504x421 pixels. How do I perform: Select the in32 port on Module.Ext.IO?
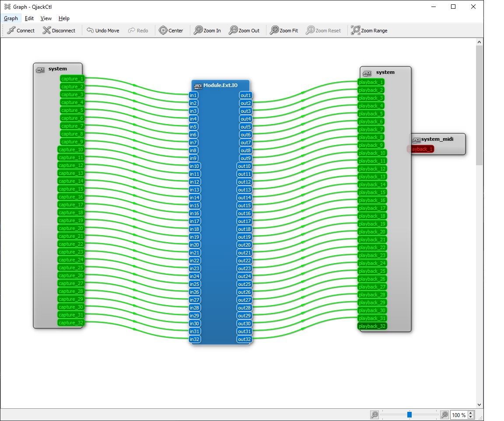[194, 339]
